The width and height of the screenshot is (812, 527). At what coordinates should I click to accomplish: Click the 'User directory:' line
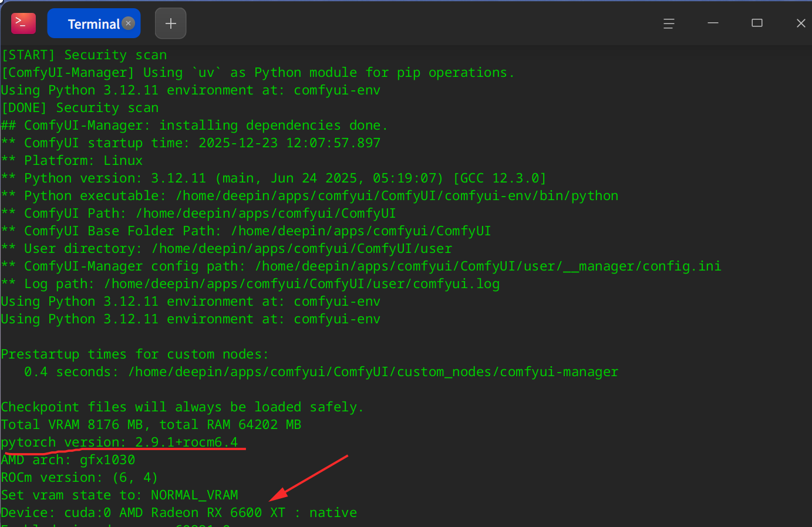(x=227, y=249)
